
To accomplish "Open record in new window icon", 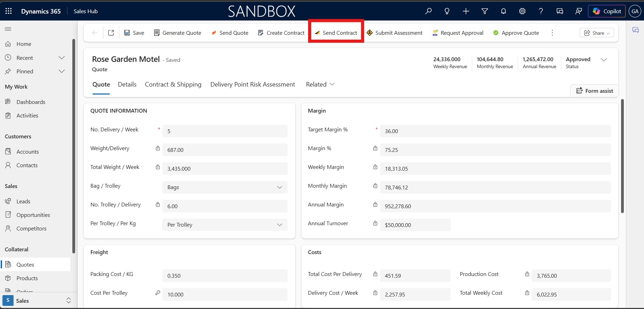I will coord(111,33).
